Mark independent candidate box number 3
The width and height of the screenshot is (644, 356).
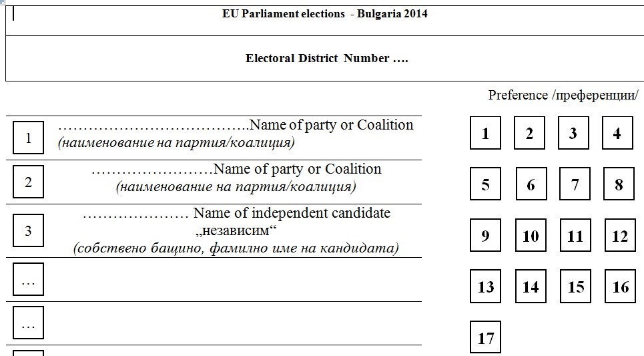28,231
